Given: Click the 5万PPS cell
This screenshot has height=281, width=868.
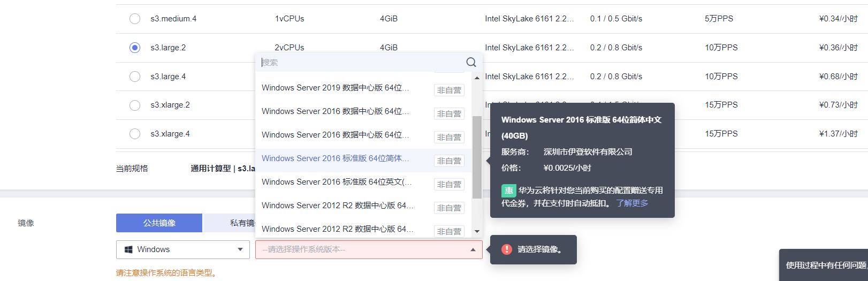Looking at the screenshot, I should click(719, 19).
